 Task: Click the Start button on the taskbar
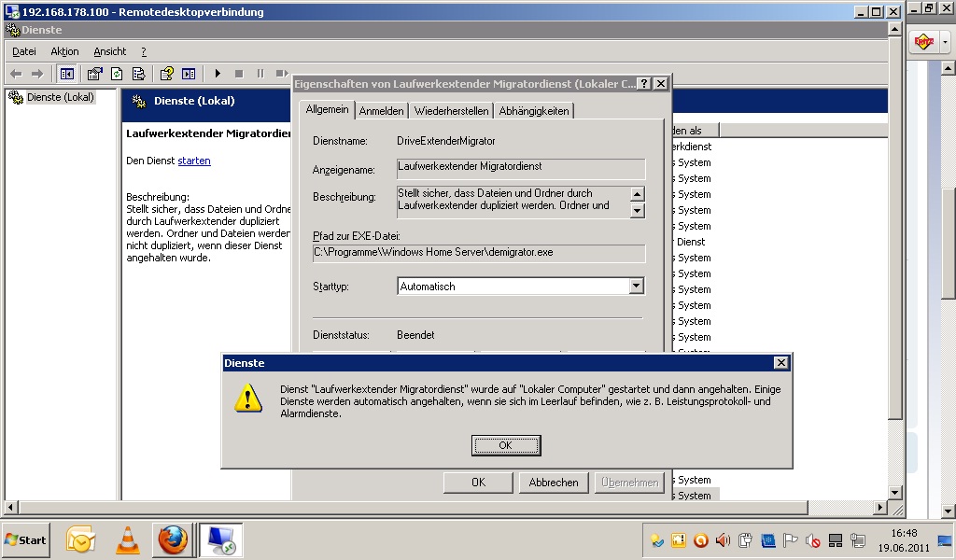(x=25, y=539)
